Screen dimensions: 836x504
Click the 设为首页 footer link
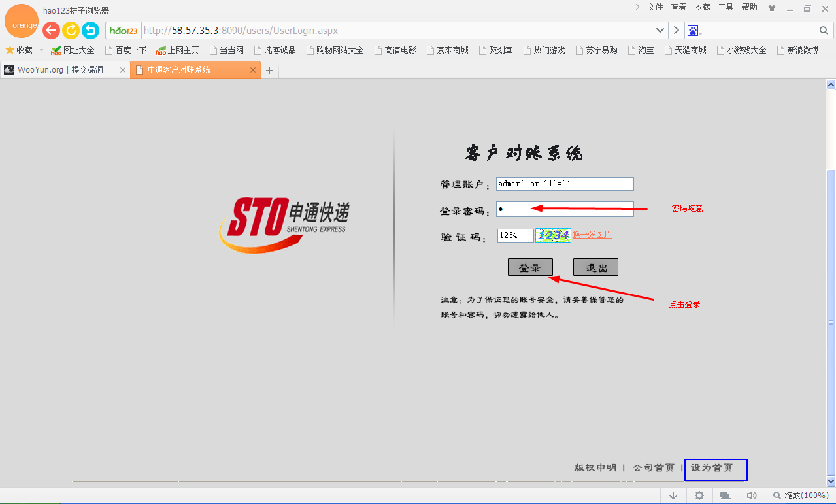click(712, 468)
